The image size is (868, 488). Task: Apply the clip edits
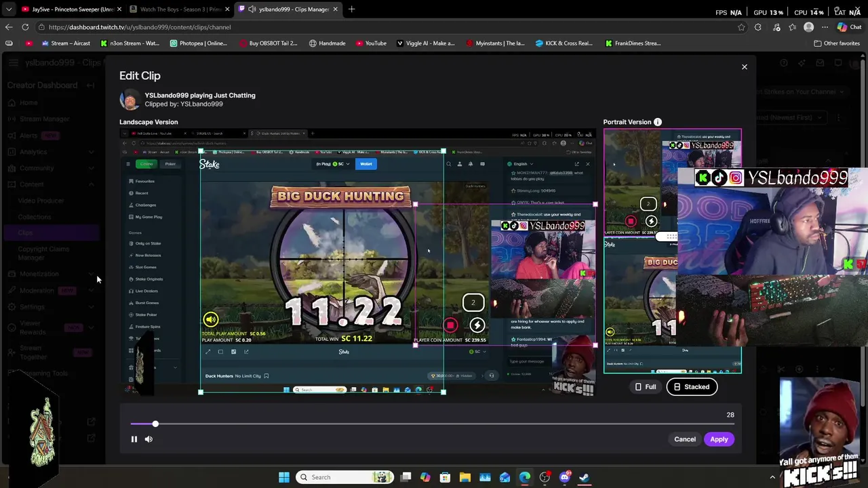tap(719, 439)
